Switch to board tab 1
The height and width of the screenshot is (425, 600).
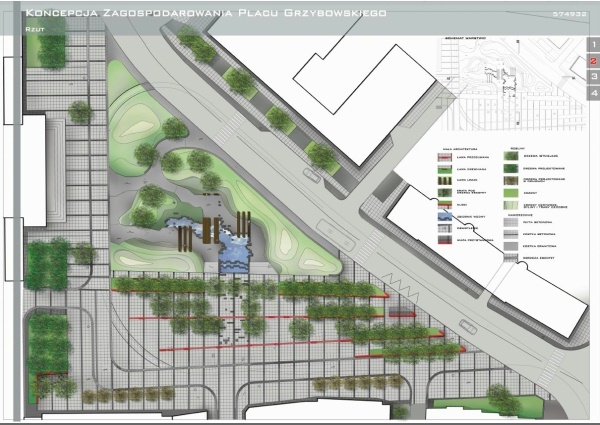[x=593, y=45]
